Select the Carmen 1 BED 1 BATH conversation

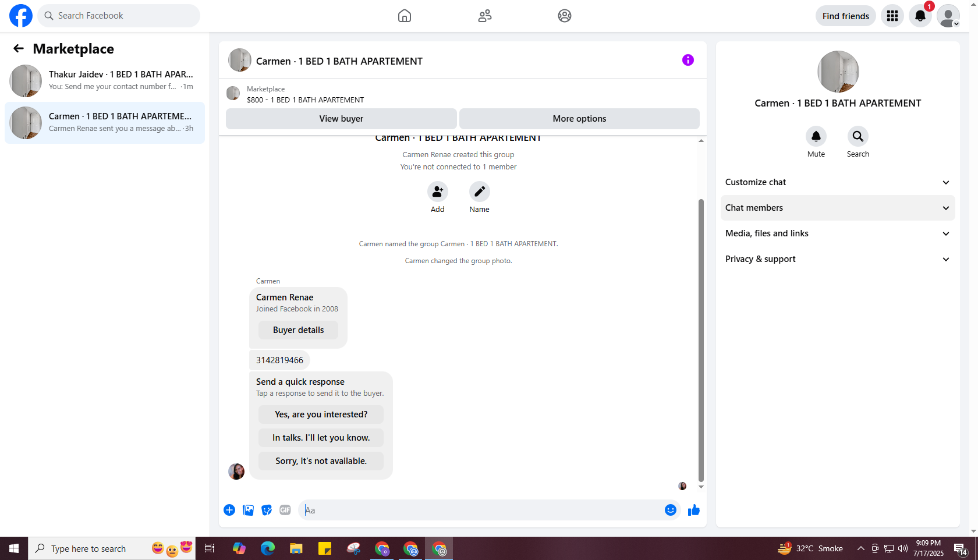[x=105, y=123]
